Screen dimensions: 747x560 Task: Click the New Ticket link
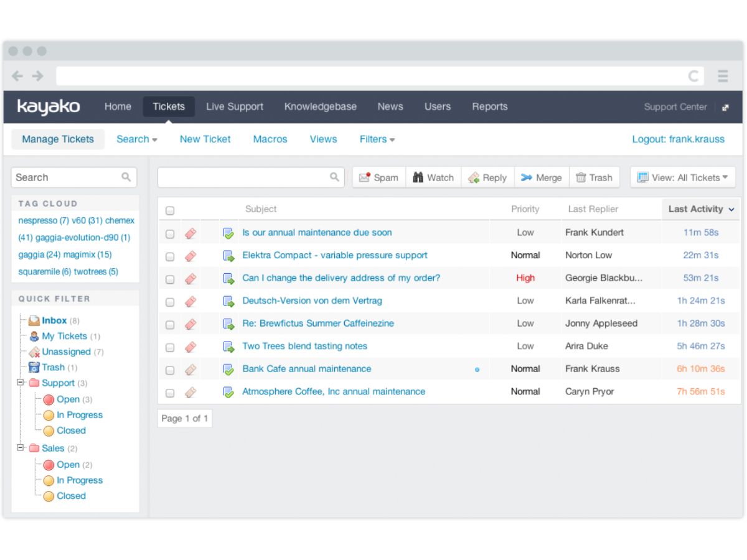tap(205, 139)
